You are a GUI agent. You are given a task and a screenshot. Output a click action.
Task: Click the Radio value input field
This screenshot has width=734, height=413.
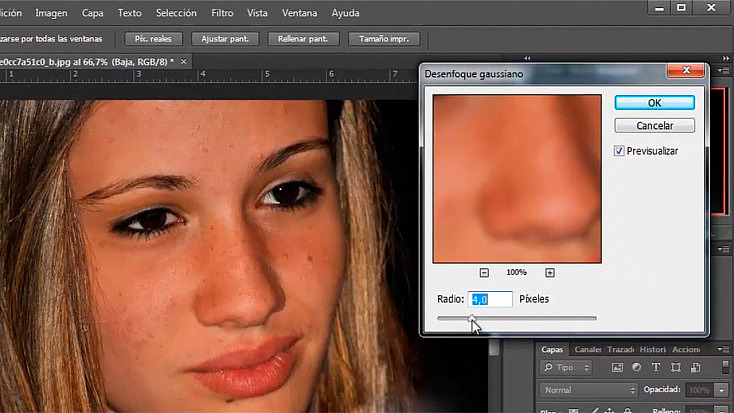tap(490, 299)
